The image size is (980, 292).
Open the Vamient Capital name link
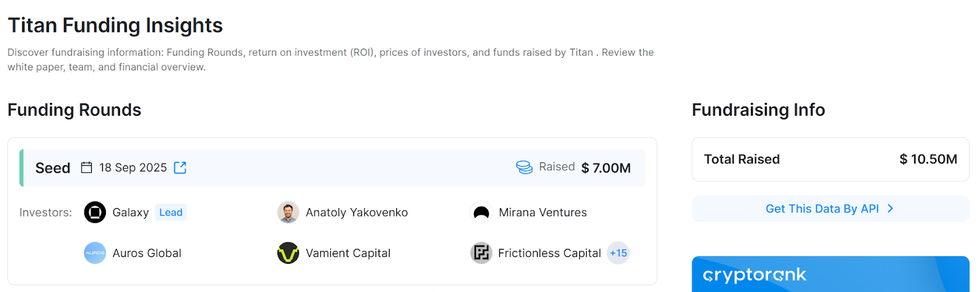pyautogui.click(x=348, y=253)
